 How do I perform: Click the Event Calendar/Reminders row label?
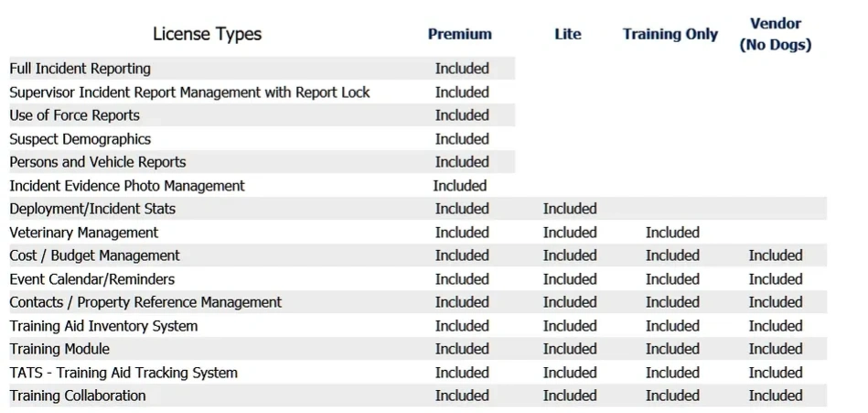pyautogui.click(x=92, y=279)
